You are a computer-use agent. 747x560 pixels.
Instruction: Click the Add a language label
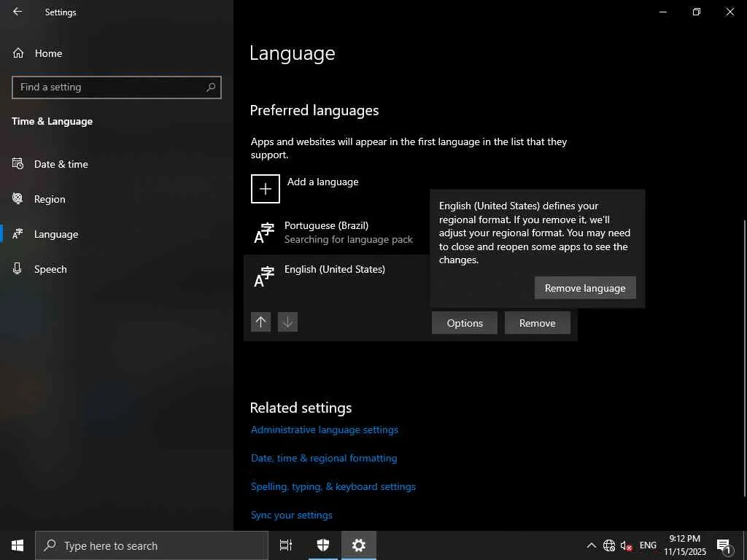(323, 182)
